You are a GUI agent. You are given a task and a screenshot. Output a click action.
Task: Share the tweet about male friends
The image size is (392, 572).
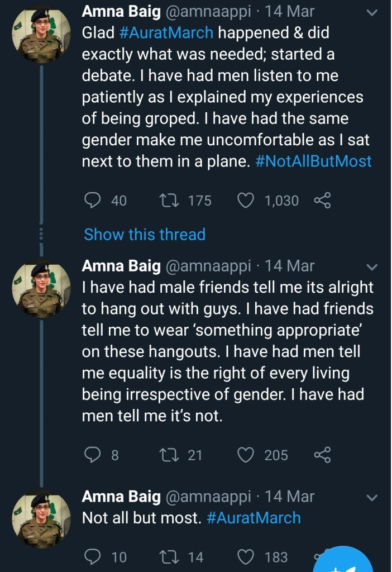(x=322, y=455)
